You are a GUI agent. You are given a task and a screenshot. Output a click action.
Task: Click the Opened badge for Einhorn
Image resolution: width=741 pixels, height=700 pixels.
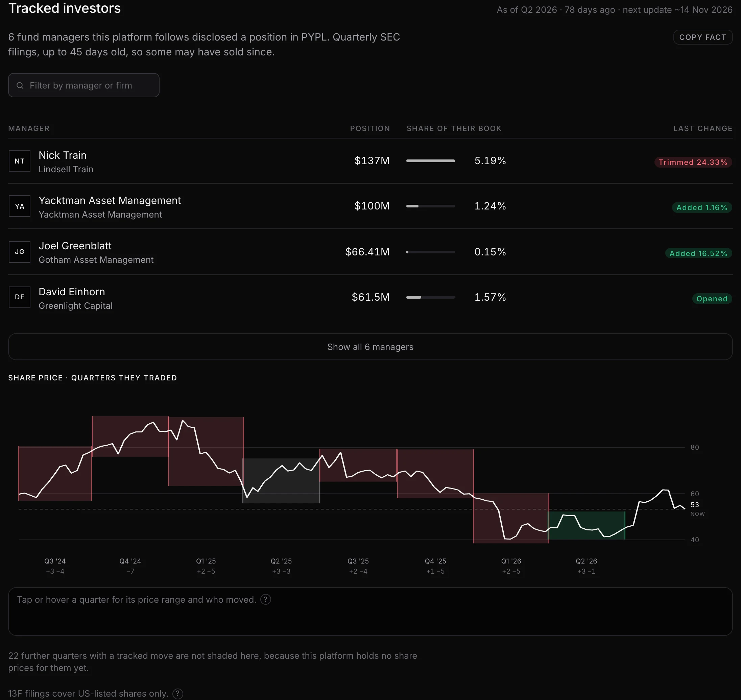712,299
